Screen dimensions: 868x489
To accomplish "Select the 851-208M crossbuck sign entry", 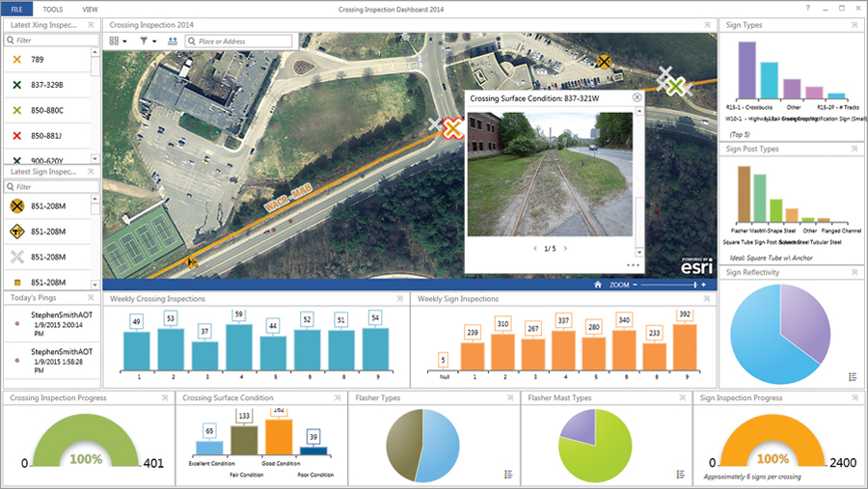I will click(x=47, y=206).
